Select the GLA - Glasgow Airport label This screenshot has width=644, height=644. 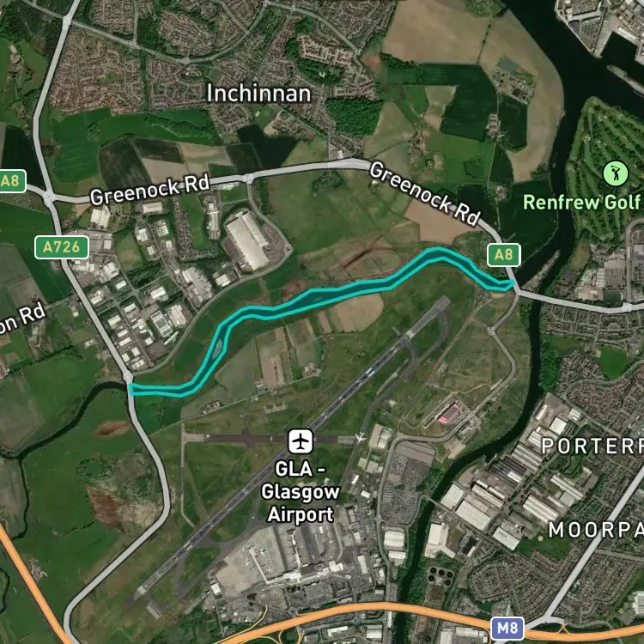[x=301, y=492]
